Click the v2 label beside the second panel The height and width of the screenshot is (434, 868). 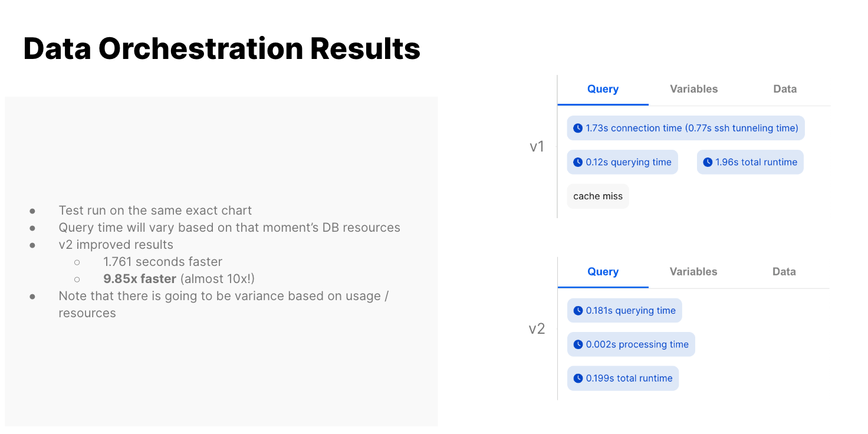pyautogui.click(x=537, y=328)
